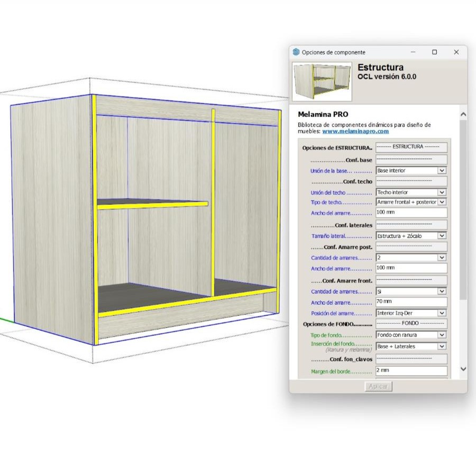This screenshot has height=476, width=476.
Task: Expand the Posición del amarre dropdown
Action: click(x=411, y=313)
